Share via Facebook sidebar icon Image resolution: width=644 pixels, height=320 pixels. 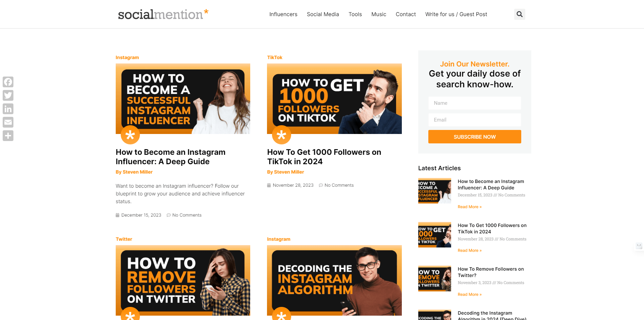click(8, 82)
